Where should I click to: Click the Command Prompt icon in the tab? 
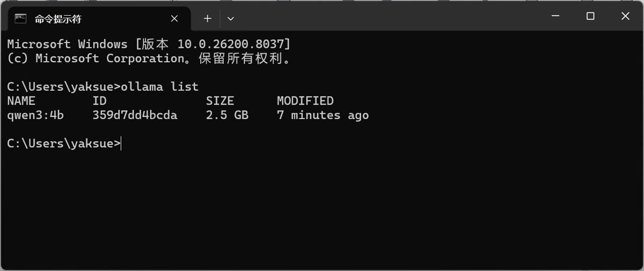tap(21, 19)
